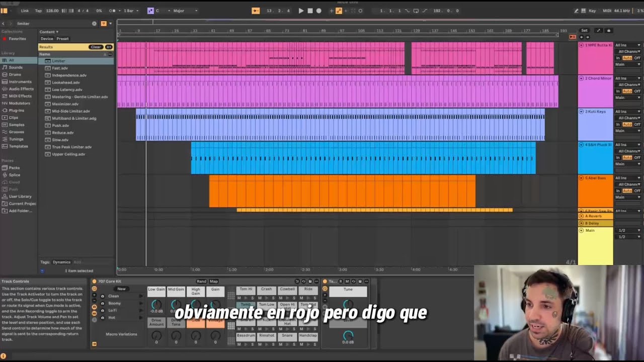Image resolution: width=644 pixels, height=362 pixels.
Task: Select Instruments in library
Action: [x=20, y=81]
